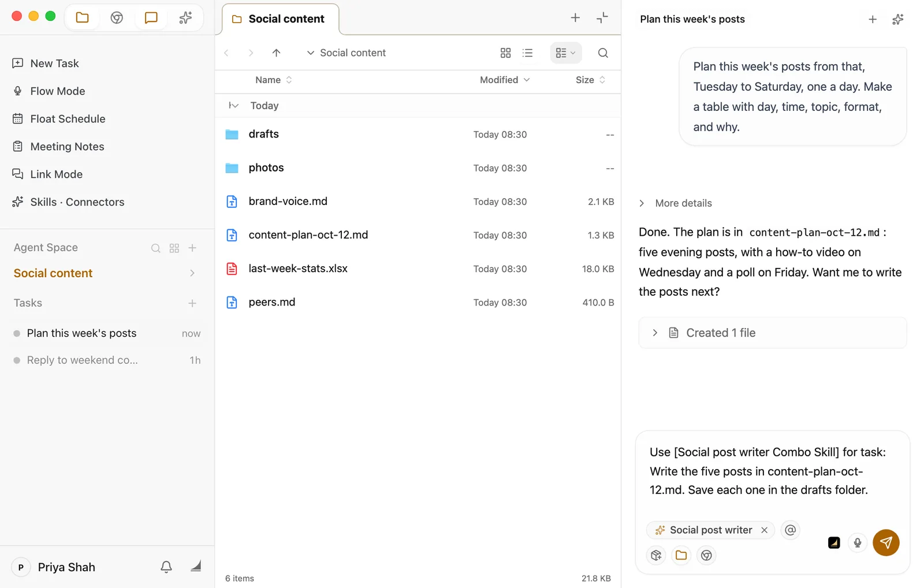This screenshot has height=588, width=924.
Task: Sort files by Modified column
Action: tap(505, 80)
